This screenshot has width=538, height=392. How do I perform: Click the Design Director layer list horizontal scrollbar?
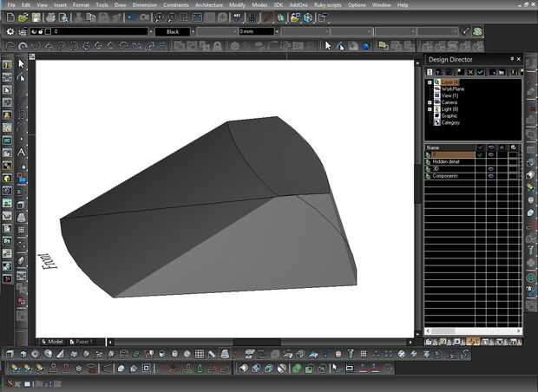(473, 331)
